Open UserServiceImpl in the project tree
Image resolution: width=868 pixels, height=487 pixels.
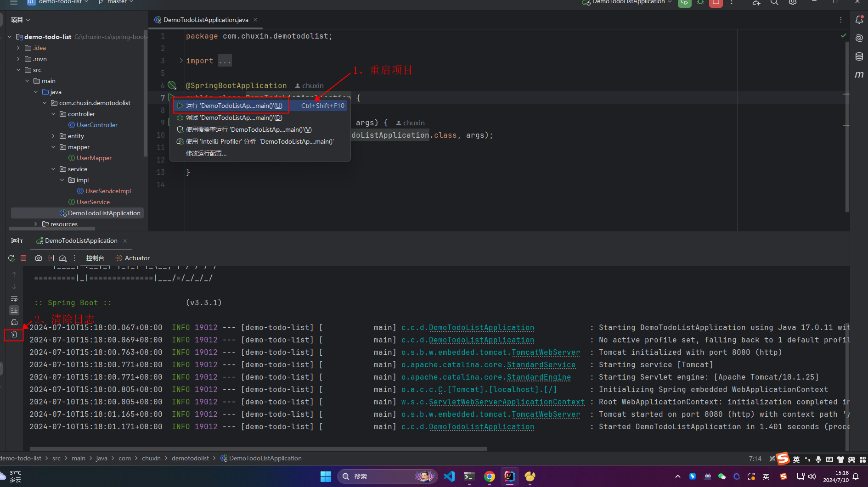pyautogui.click(x=108, y=191)
